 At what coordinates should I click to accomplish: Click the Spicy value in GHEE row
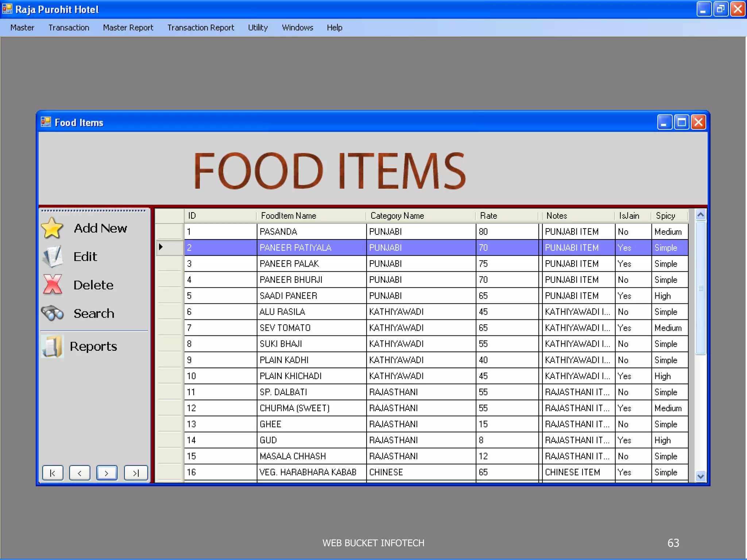click(x=670, y=424)
